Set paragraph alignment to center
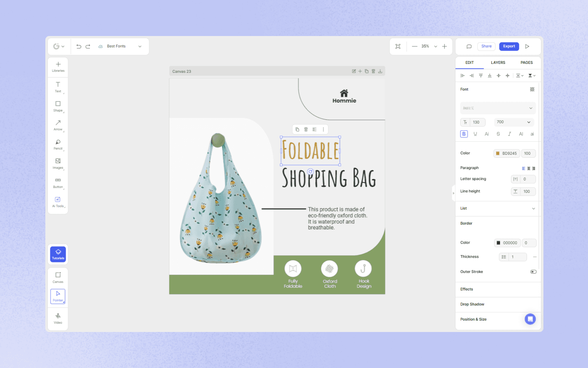This screenshot has height=368, width=588. (x=529, y=168)
